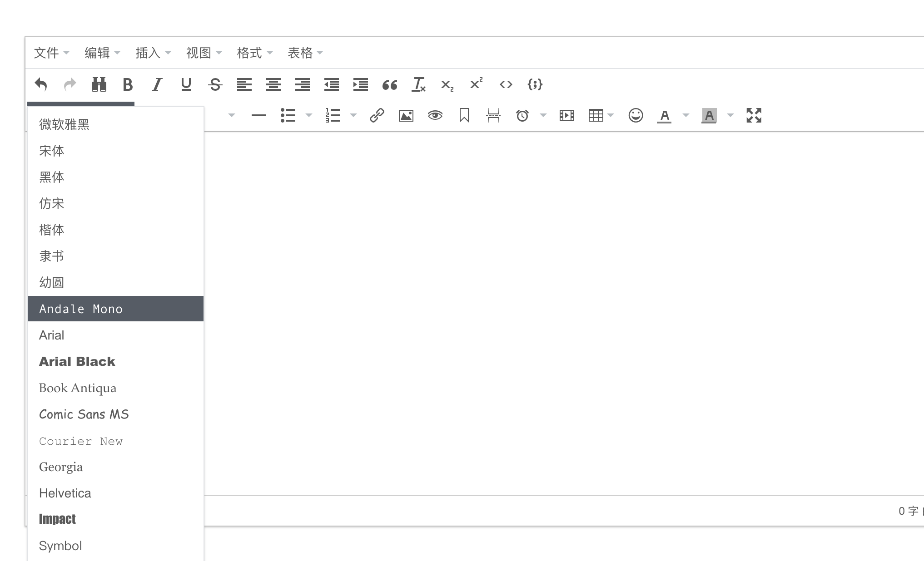This screenshot has width=924, height=561.
Task: Toggle underline formatting
Action: coord(186,84)
